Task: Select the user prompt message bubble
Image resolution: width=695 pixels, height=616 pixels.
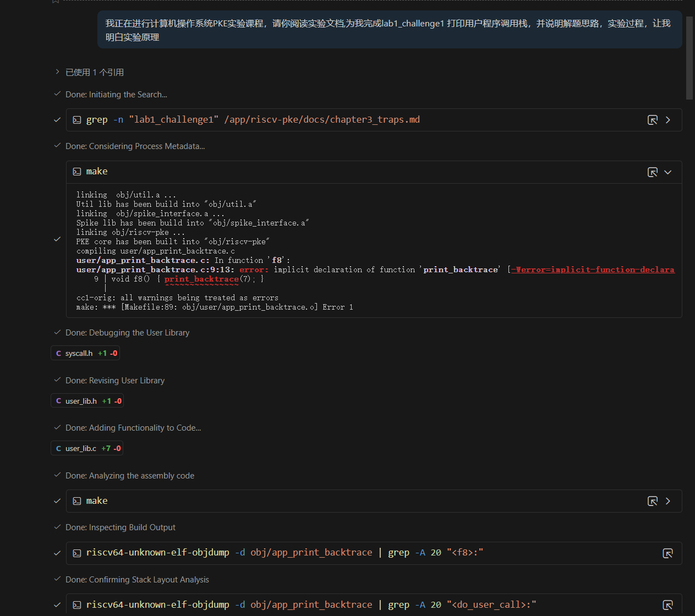Action: point(390,30)
